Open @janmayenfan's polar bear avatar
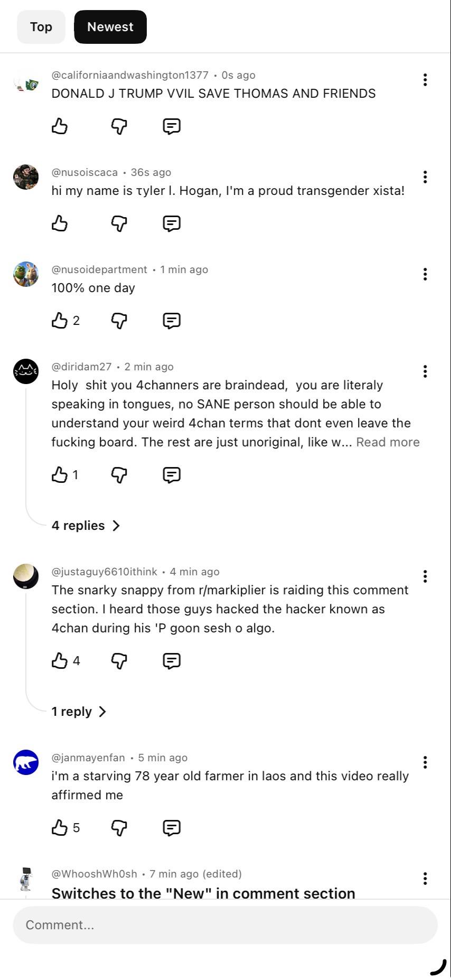 [x=26, y=762]
